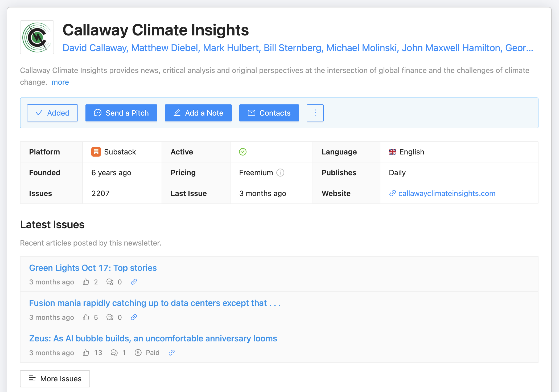This screenshot has width=559, height=392.
Task: Open the Send a Pitch dialog
Action: [121, 113]
